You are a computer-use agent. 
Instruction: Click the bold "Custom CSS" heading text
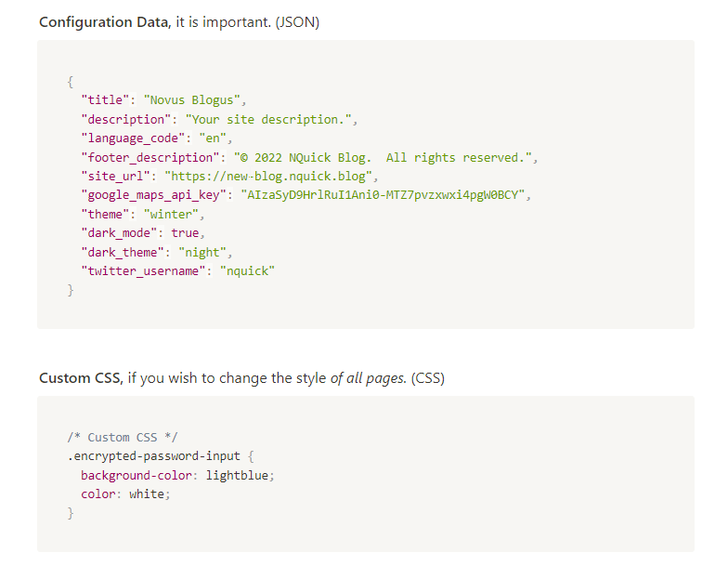pyautogui.click(x=79, y=378)
